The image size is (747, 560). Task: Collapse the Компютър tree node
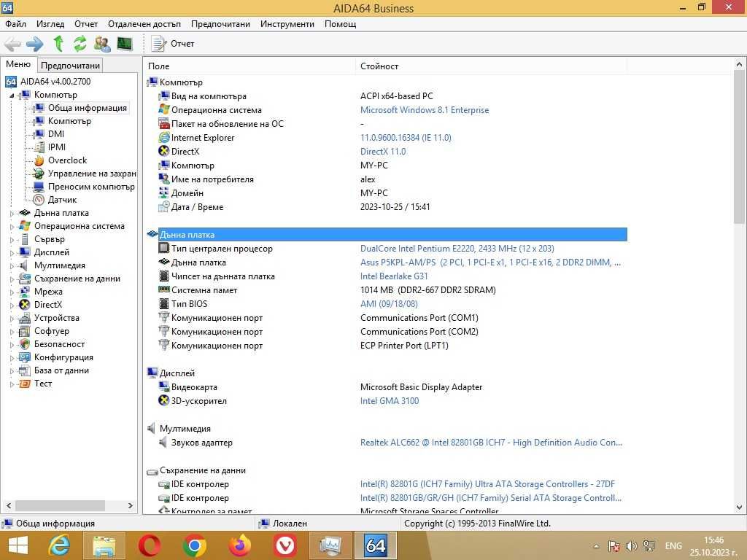12,96
